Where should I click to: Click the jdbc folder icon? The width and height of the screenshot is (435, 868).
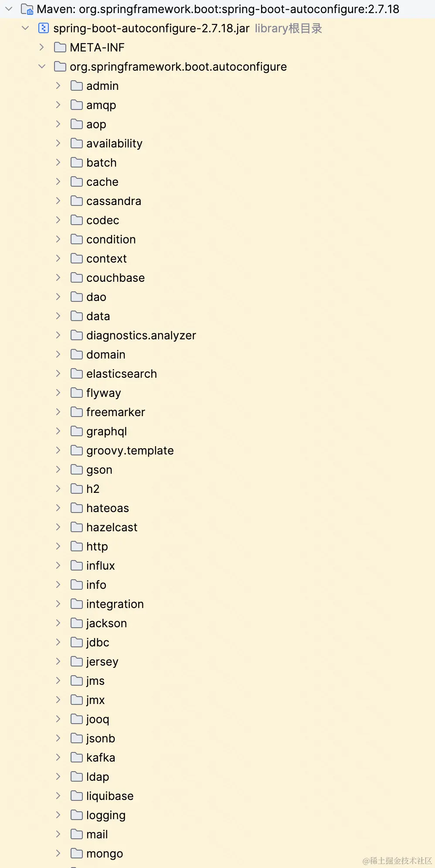[x=77, y=642]
